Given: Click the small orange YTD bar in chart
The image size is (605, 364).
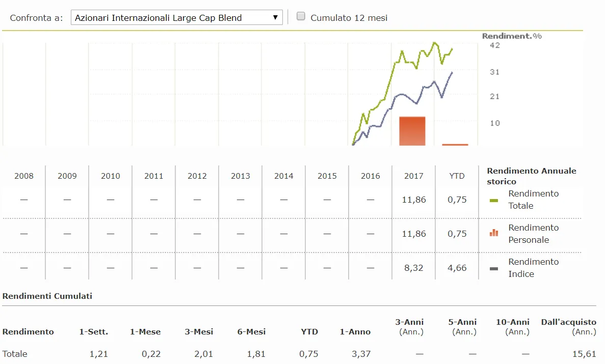Looking at the screenshot, I should (x=455, y=145).
